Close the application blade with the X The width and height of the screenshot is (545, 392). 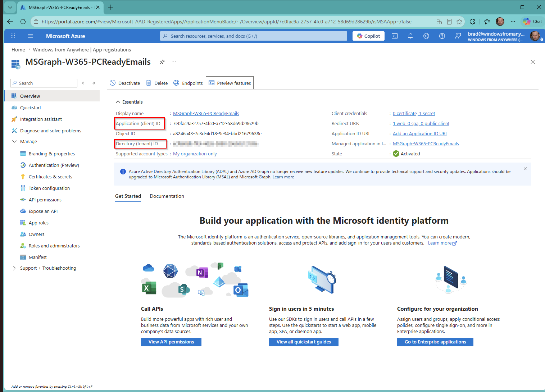point(533,62)
